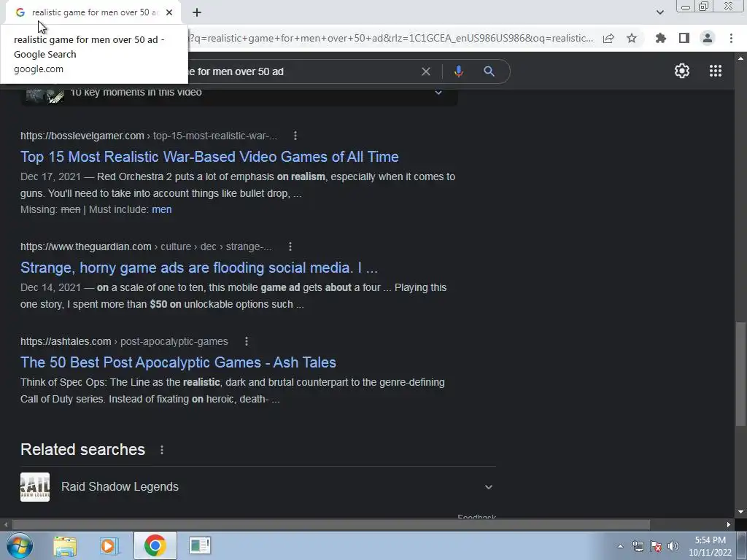Viewport: 747px width, 560px height.
Task: Open options for theguardian.com result
Action: [290, 246]
